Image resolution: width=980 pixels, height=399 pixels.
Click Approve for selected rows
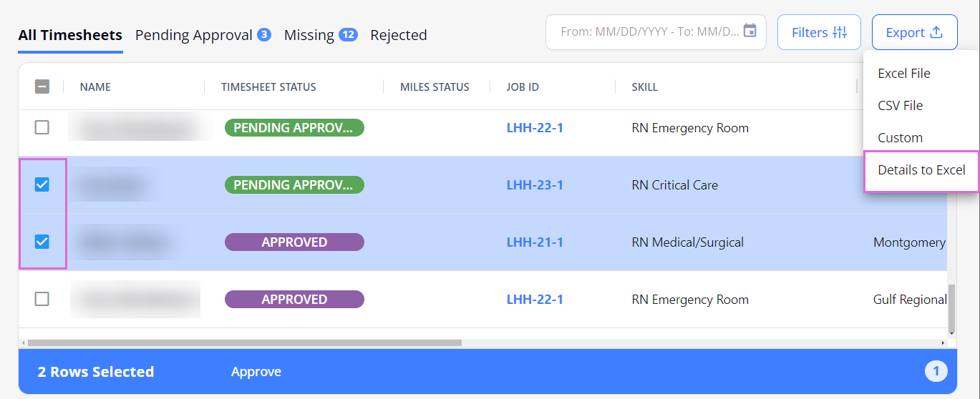[256, 371]
